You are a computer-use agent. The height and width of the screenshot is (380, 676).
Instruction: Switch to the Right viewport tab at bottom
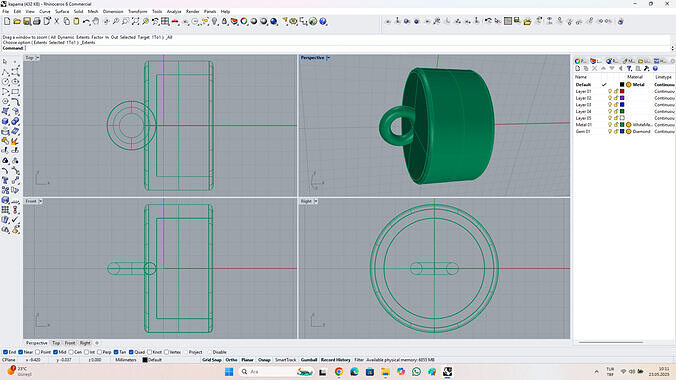click(x=85, y=343)
